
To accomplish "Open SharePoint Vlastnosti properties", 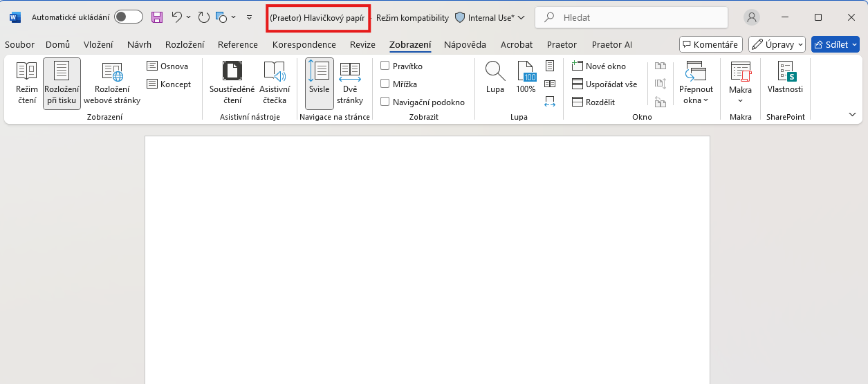I will click(785, 77).
